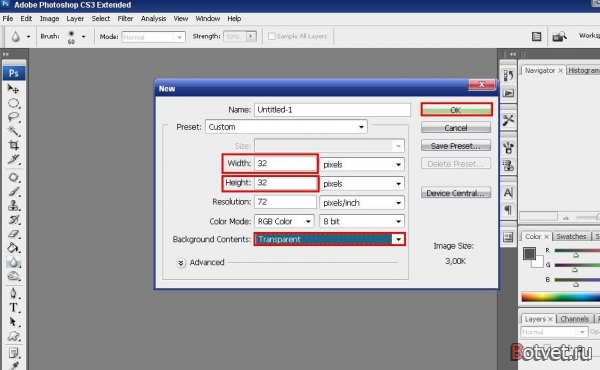Click the Width input field
Viewport: 600px width, 370px height.
point(285,163)
